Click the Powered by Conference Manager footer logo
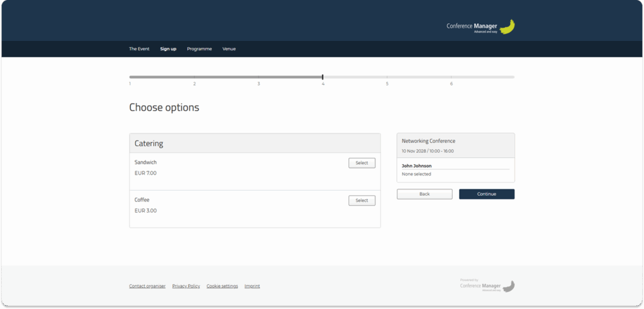The width and height of the screenshot is (644, 309). click(x=487, y=286)
